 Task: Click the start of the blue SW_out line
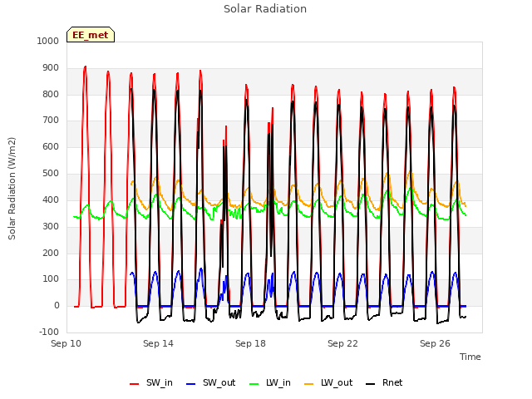click(131, 273)
